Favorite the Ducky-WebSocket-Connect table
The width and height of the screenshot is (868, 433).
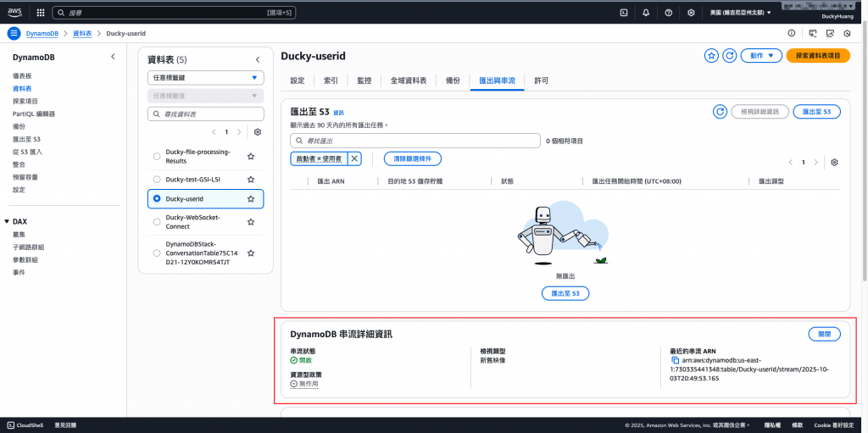coord(251,222)
